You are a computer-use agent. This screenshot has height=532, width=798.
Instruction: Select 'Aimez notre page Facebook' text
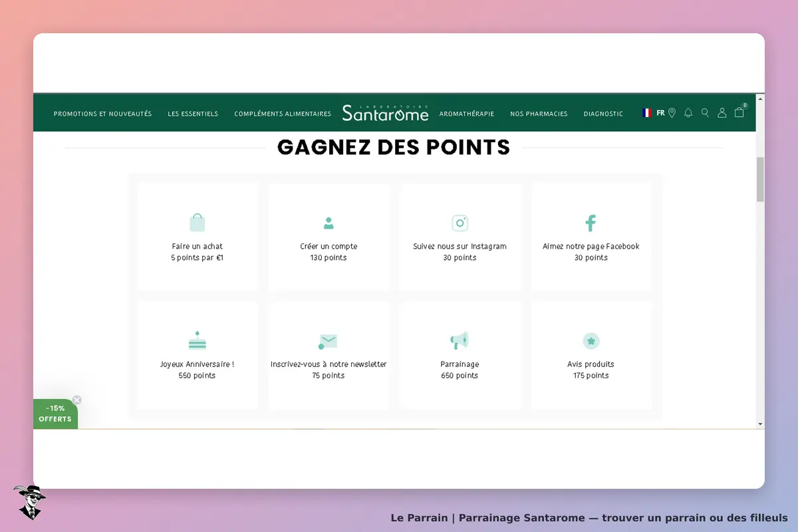click(591, 246)
